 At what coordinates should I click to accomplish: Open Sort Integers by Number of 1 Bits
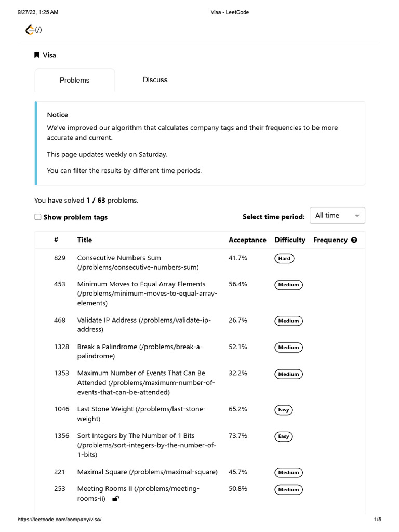[x=136, y=436]
